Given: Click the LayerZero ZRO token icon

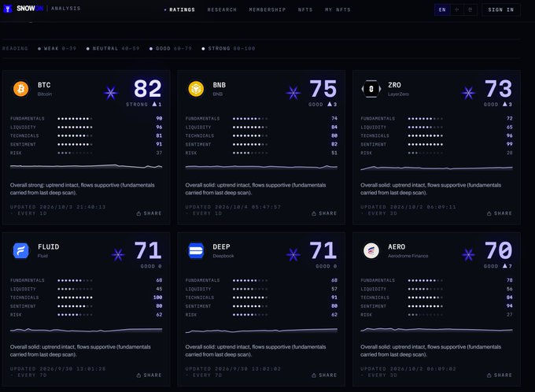Looking at the screenshot, I should [x=371, y=89].
